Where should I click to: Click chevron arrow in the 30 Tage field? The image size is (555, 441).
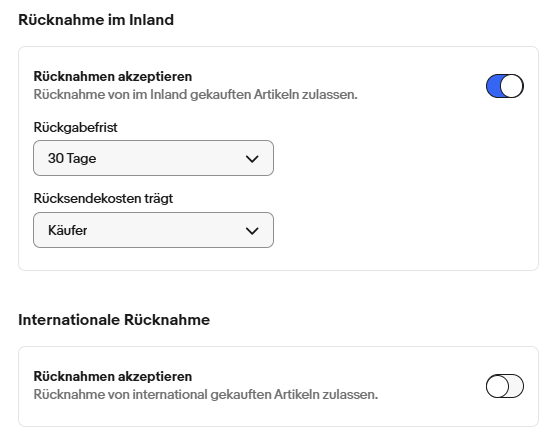[252, 159]
